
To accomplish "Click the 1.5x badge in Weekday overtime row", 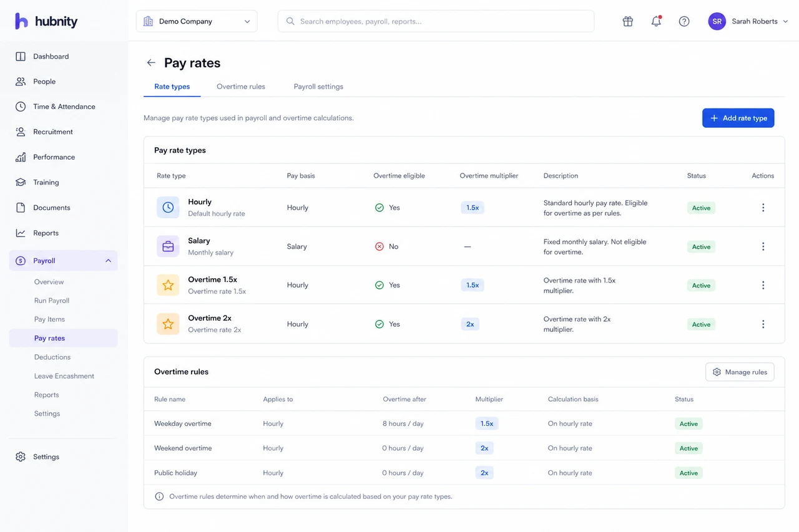I will tap(487, 423).
